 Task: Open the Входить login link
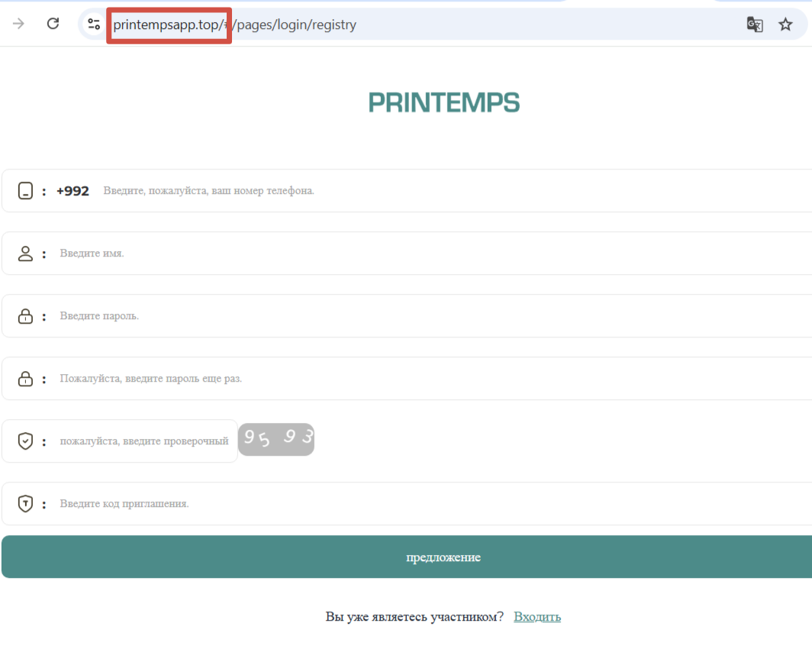(537, 616)
